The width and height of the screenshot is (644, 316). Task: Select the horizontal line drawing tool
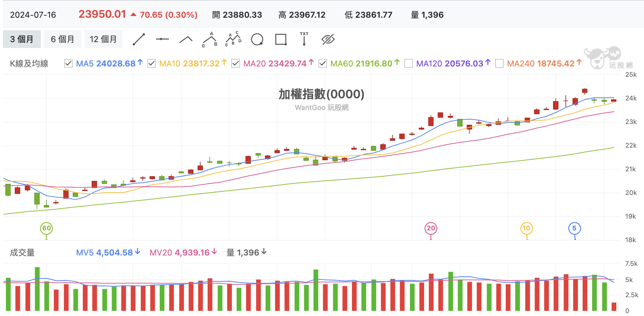click(162, 39)
